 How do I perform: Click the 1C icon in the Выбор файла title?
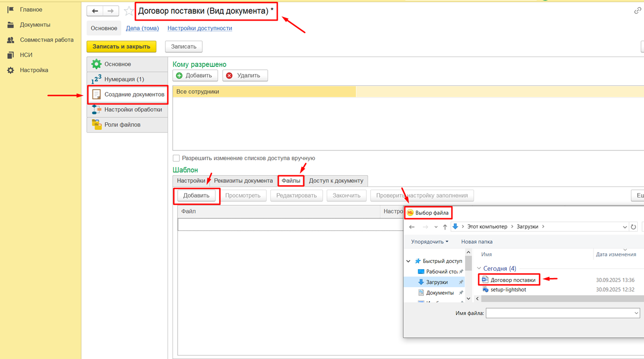(410, 212)
